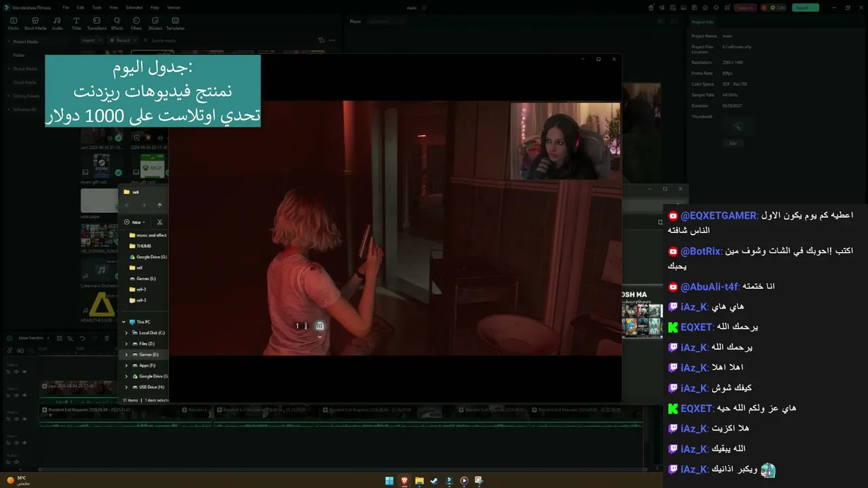Select the 'note paper' media thumbnail
Viewport: 868px width, 488px height.
pos(99,201)
